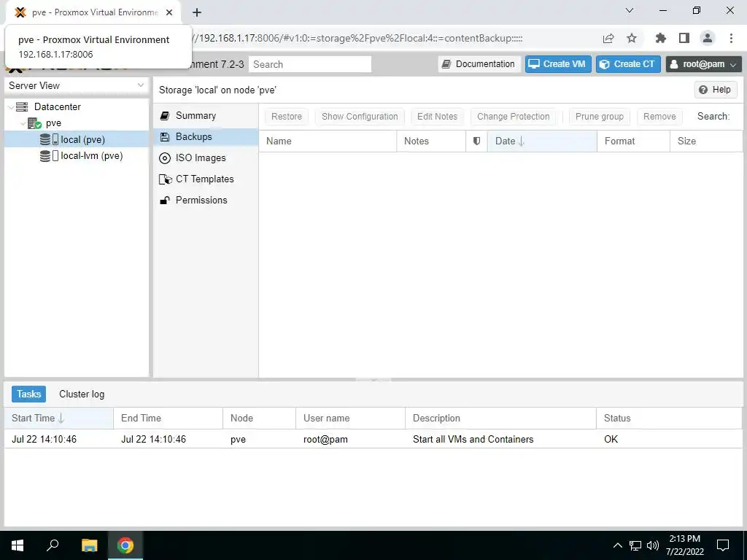This screenshot has width=747, height=560.
Task: Close the pve Proxmox browser tab
Action: click(x=169, y=12)
